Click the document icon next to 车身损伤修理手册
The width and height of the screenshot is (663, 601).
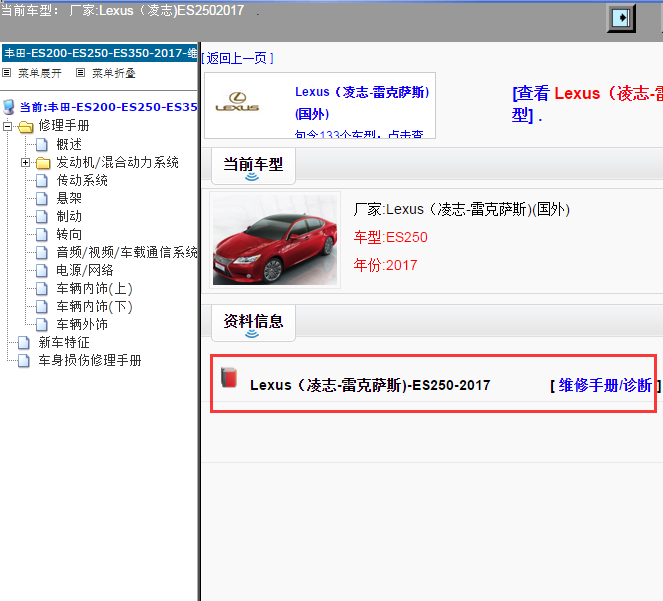tap(24, 360)
